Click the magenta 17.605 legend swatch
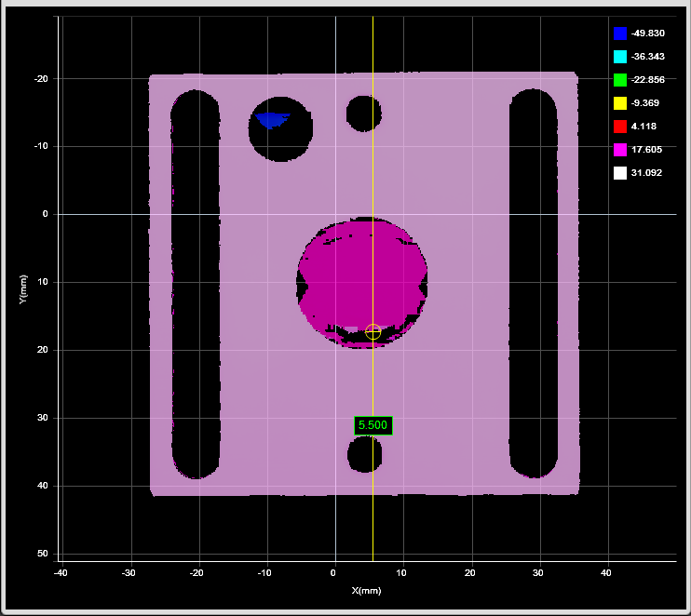This screenshot has height=616, width=691. (x=619, y=150)
